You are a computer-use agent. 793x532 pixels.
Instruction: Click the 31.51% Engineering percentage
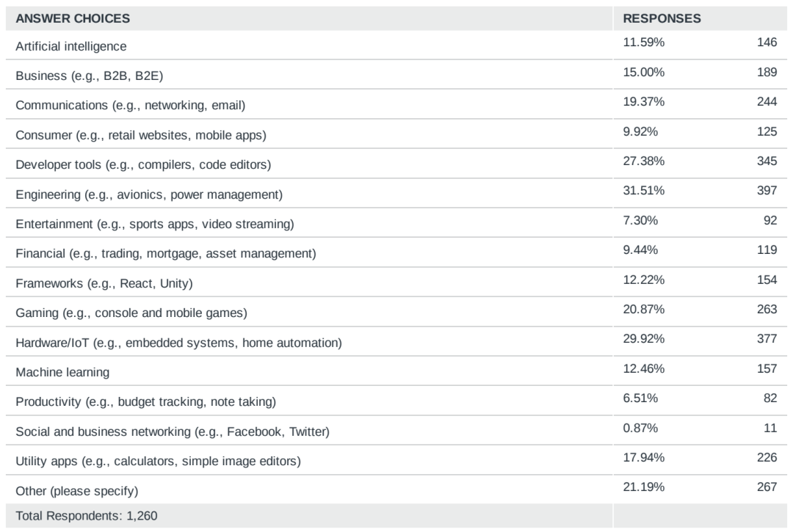click(643, 191)
